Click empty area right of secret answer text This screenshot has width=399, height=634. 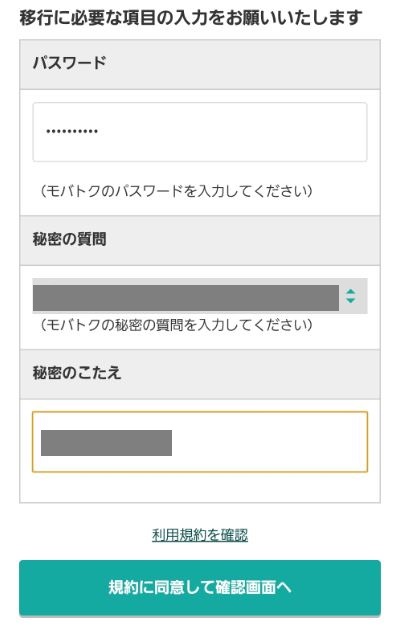269,443
